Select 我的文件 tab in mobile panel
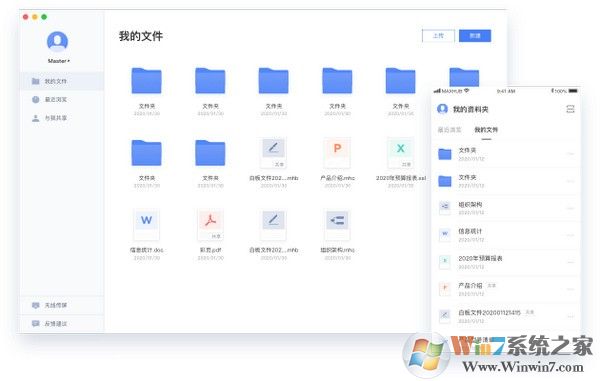Viewport: 600px width, 381px height. pos(486,130)
